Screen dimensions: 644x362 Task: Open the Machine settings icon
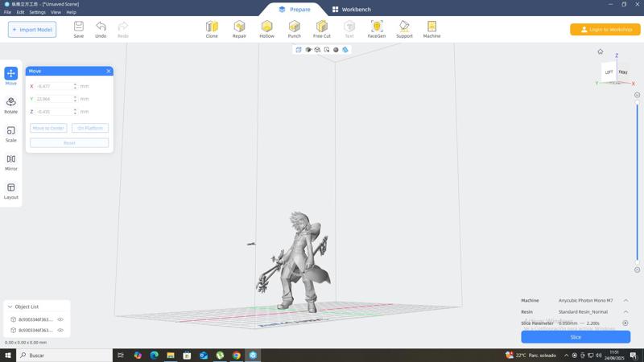click(x=431, y=30)
